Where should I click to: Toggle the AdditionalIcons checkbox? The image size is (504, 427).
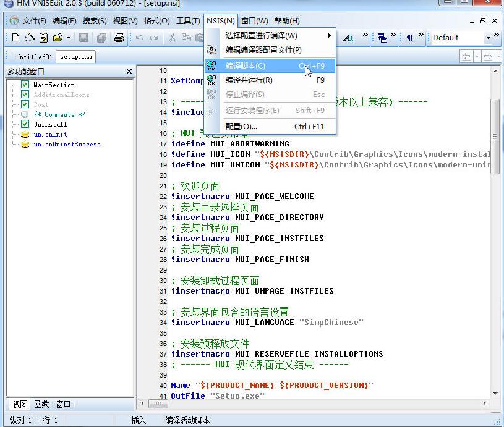pyautogui.click(x=25, y=95)
